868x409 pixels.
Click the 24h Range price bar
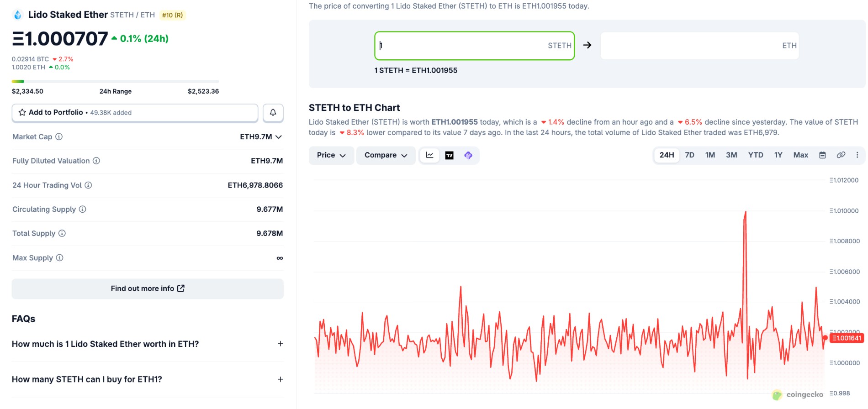115,81
